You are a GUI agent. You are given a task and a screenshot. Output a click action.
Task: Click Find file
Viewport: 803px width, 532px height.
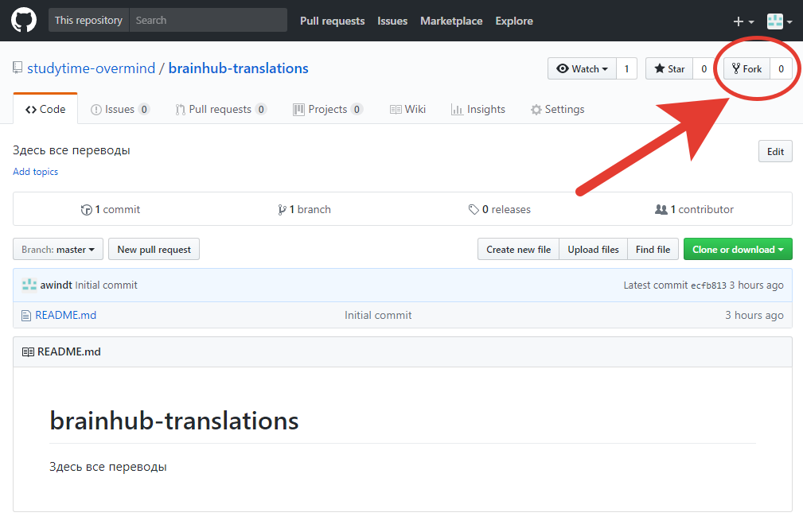653,249
